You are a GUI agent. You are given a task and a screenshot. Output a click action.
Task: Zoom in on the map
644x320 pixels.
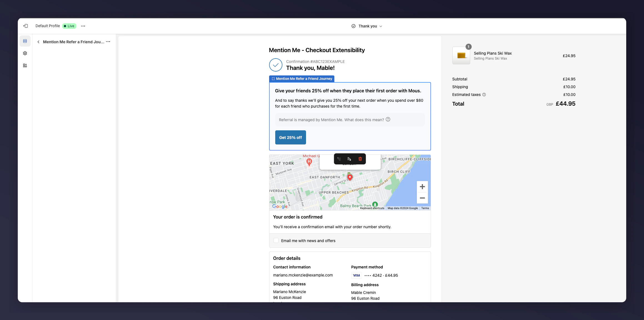(422, 187)
